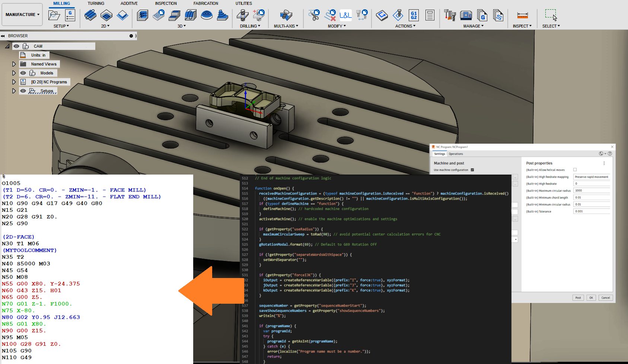Click the L&L leads and links icon

[x=345, y=15]
